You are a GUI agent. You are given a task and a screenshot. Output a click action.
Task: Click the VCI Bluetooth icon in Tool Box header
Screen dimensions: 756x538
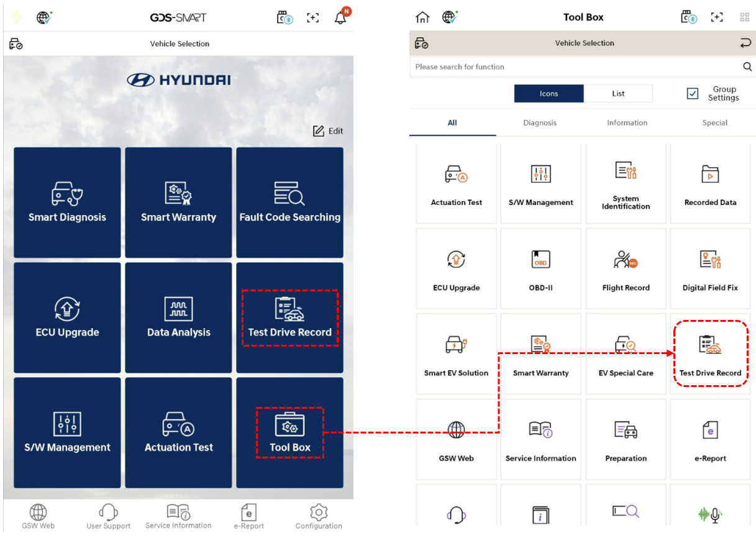(688, 17)
